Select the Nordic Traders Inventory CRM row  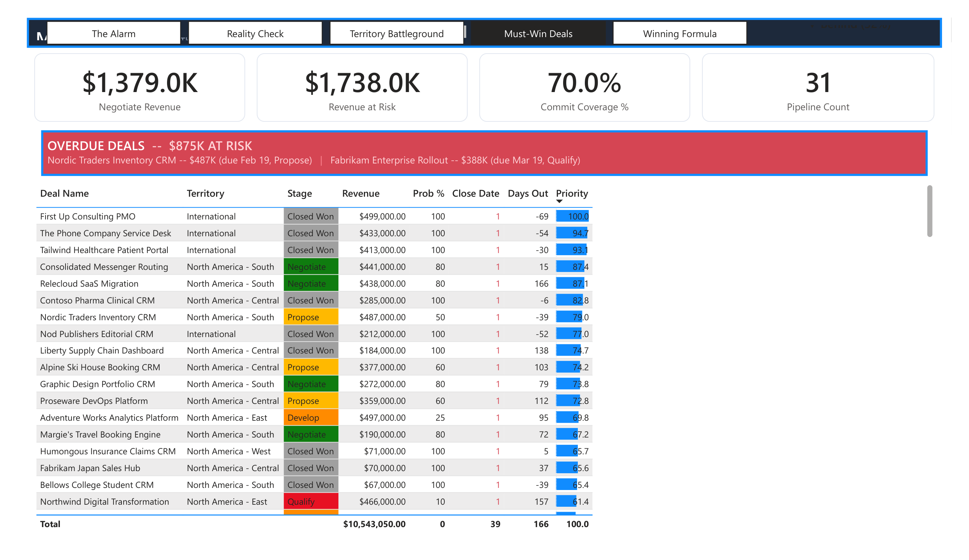[98, 317]
